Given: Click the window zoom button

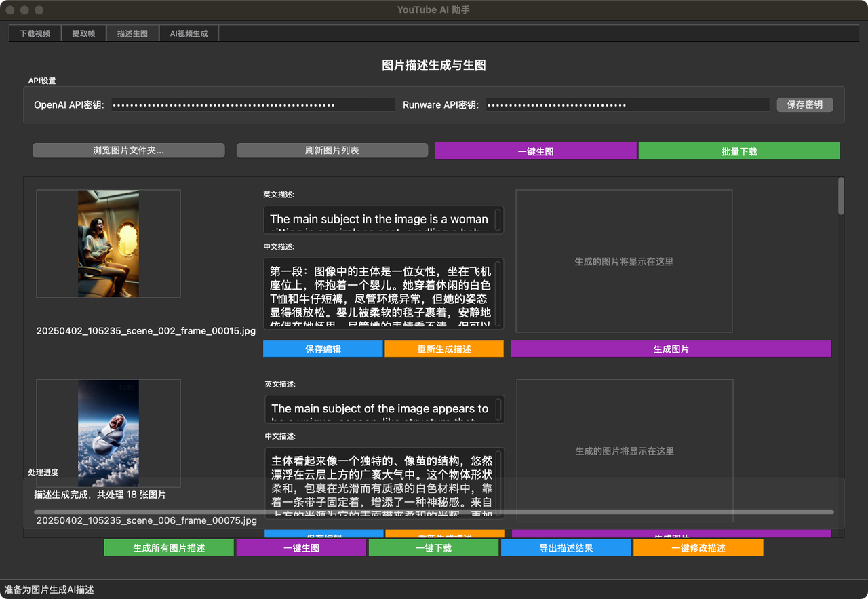Looking at the screenshot, I should coord(39,10).
